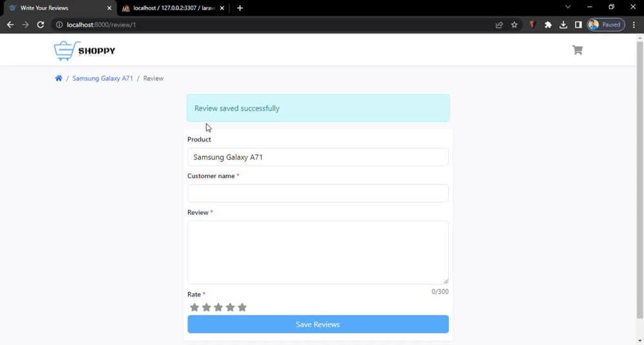
Task: Grab the review textarea resize handle
Action: (446, 281)
